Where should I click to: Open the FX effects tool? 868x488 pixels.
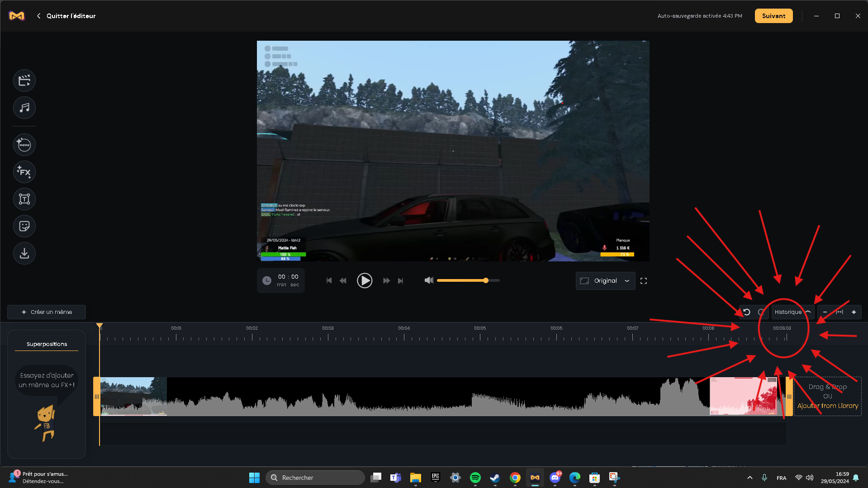click(24, 172)
